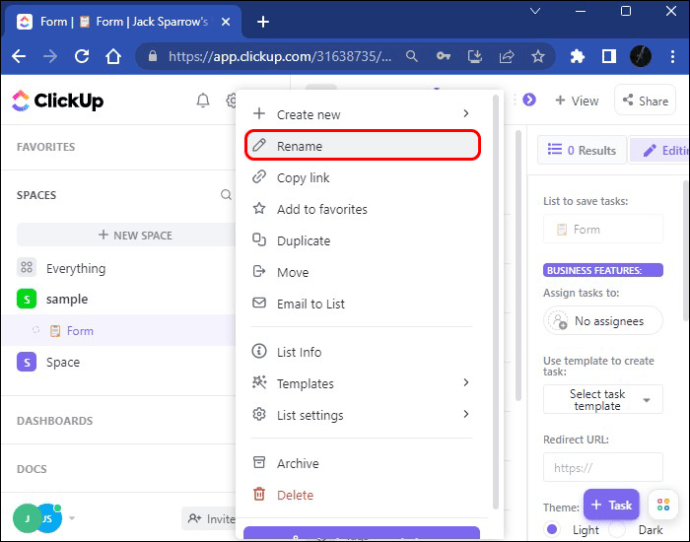Click the DASHBOARDS section header
Screen dimensions: 690x542
coord(55,421)
